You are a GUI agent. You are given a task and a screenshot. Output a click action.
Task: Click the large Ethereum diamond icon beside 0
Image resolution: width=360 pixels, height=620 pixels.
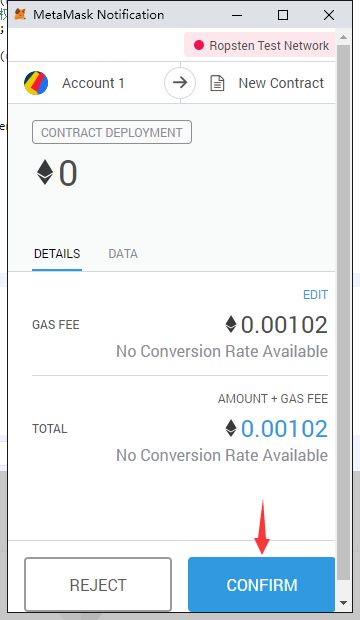click(45, 172)
